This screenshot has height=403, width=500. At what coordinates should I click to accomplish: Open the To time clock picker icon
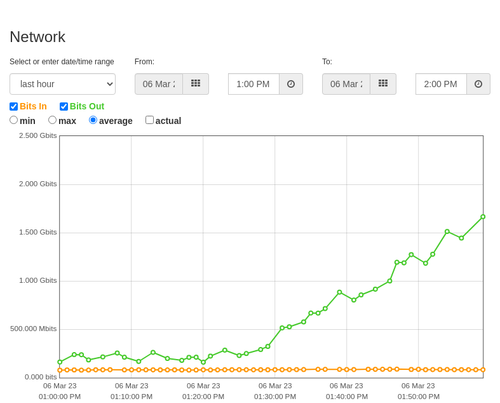coord(478,84)
